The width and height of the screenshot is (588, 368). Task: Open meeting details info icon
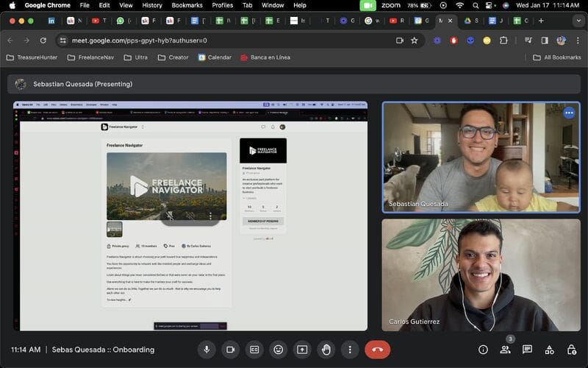point(483,350)
